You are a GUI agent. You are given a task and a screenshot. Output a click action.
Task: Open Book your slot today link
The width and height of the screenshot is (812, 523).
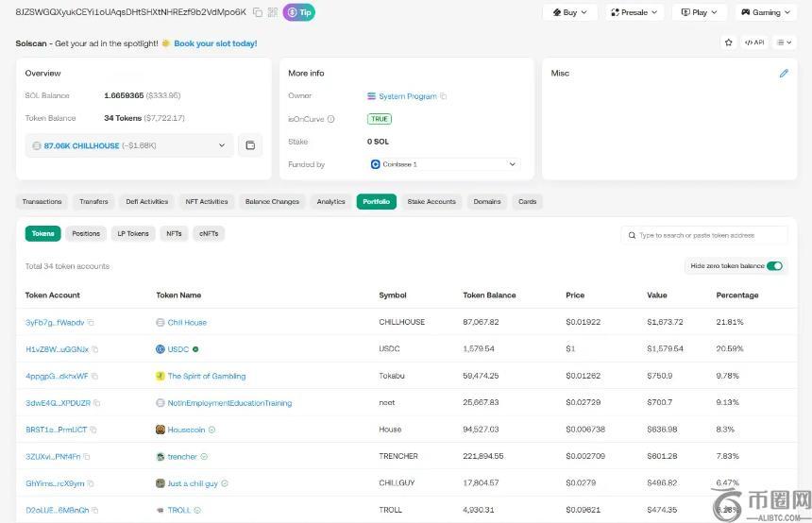point(215,43)
